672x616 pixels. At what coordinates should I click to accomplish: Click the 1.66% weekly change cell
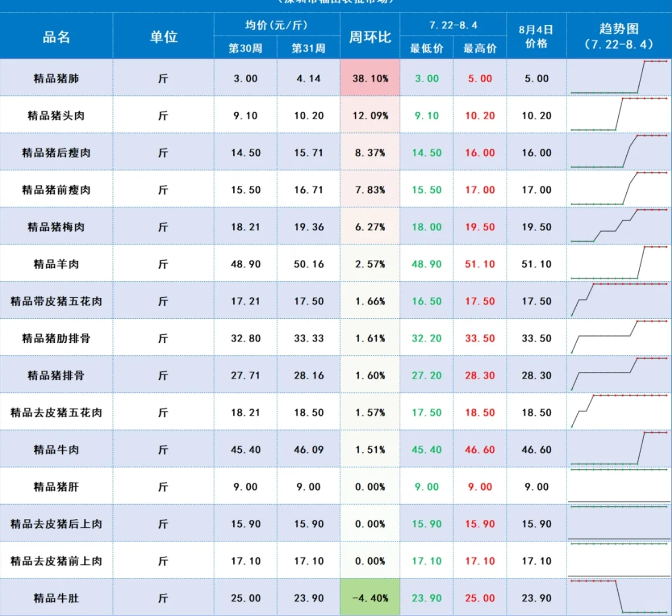click(x=370, y=301)
